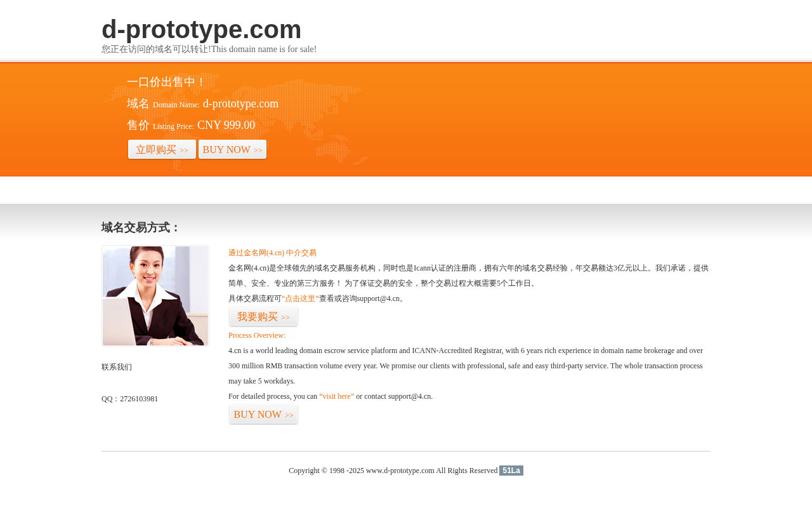
Task: Click the BUY NOW button in orange banner
Action: (x=232, y=150)
